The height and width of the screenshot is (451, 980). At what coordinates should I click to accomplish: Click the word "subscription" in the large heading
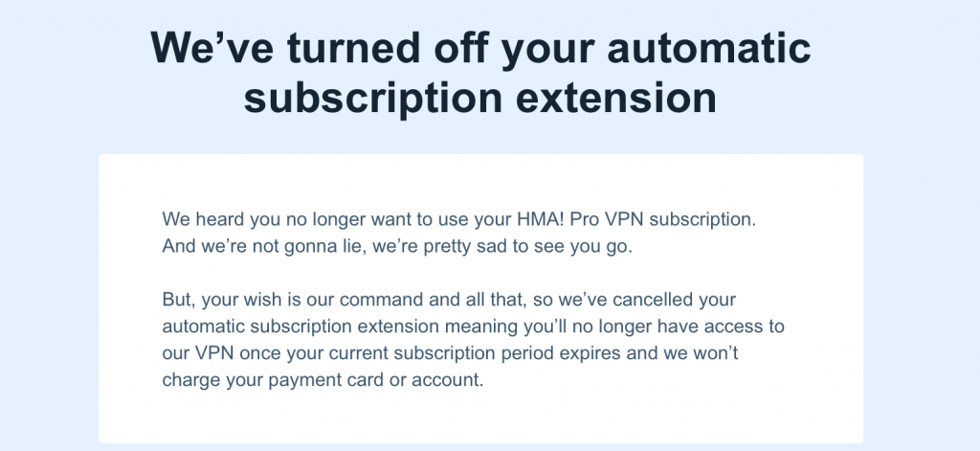pos(373,99)
